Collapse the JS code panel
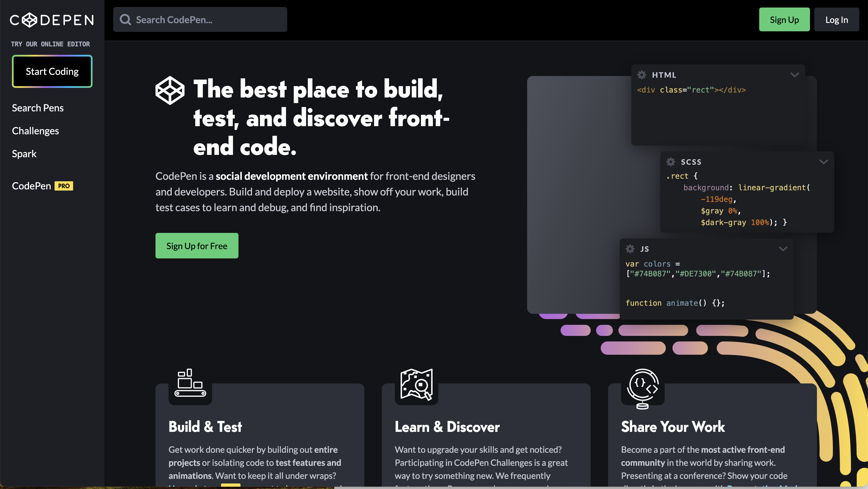 pyautogui.click(x=783, y=249)
